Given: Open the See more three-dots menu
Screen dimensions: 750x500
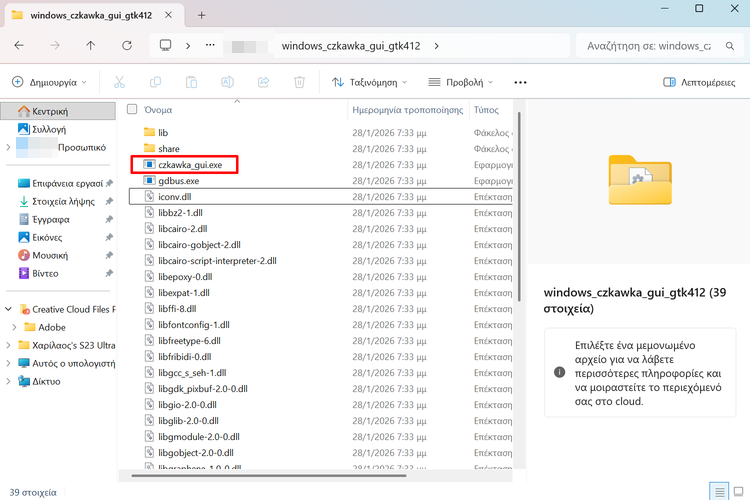Looking at the screenshot, I should [x=520, y=82].
